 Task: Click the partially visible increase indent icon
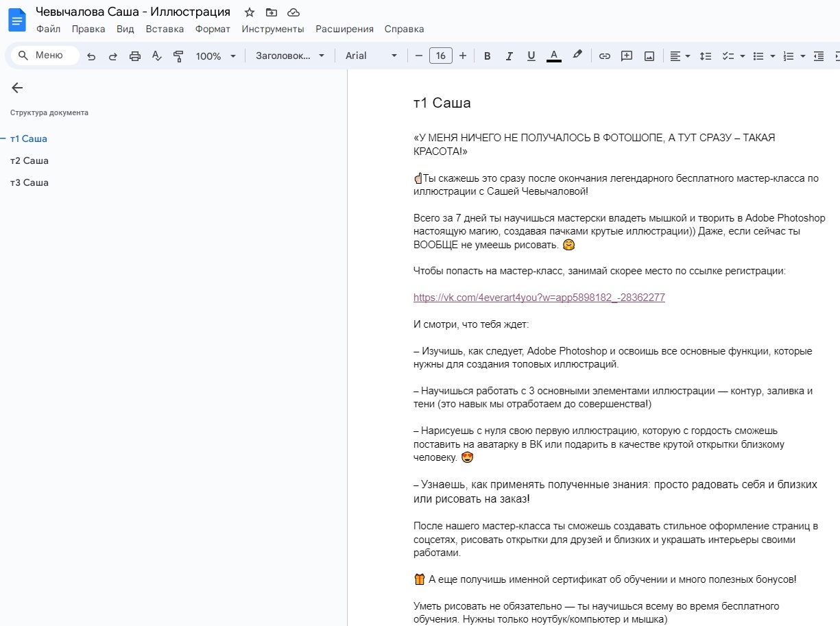pyautogui.click(x=837, y=56)
